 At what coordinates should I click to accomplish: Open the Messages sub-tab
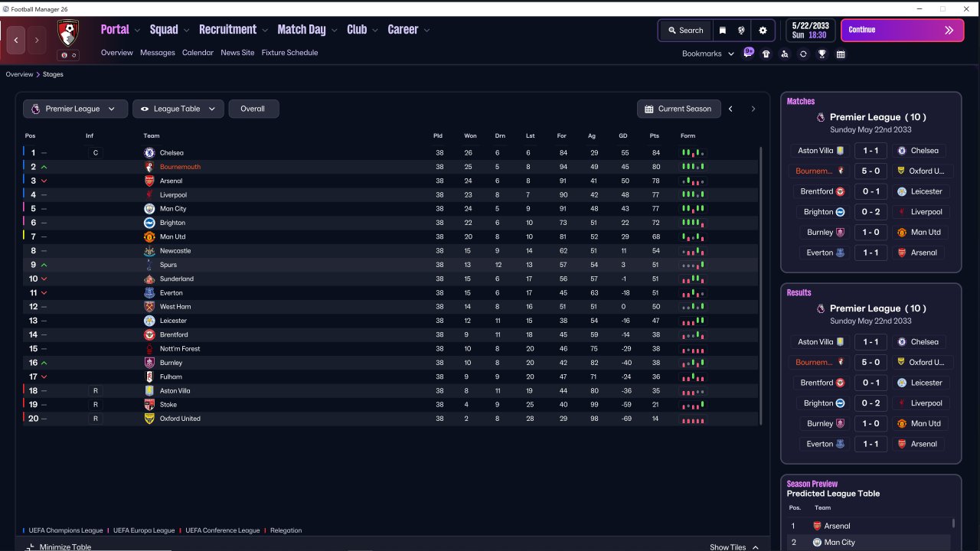click(158, 53)
